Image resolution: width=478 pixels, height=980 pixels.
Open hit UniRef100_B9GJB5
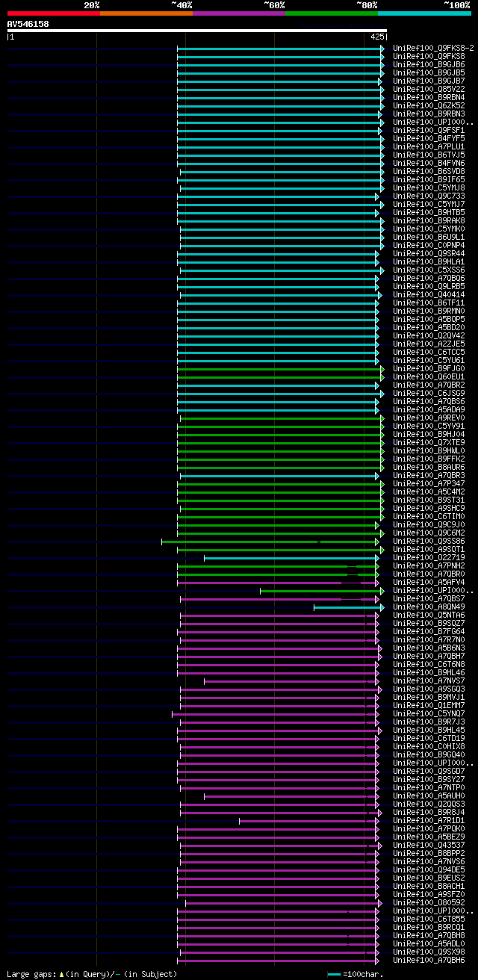click(429, 72)
